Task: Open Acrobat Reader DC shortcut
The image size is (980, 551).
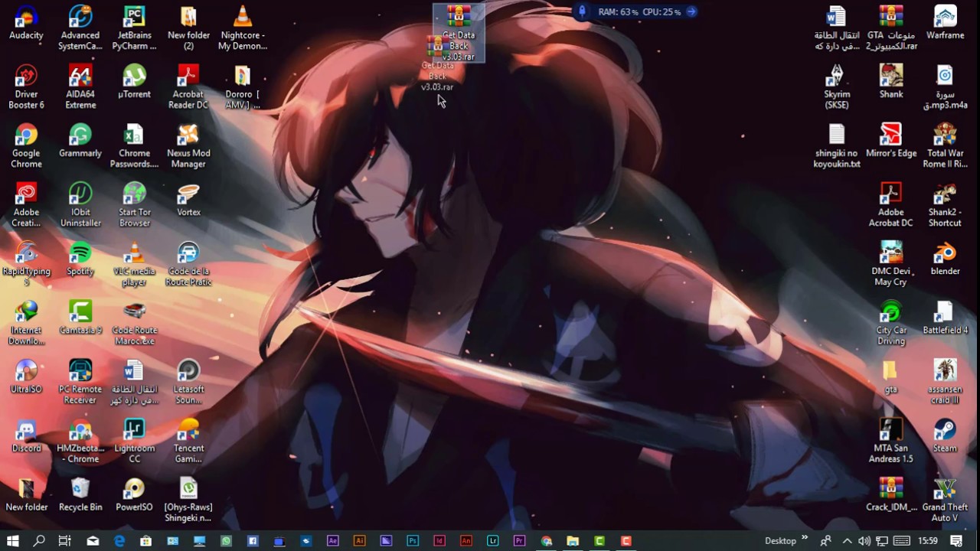Action: coord(188,87)
